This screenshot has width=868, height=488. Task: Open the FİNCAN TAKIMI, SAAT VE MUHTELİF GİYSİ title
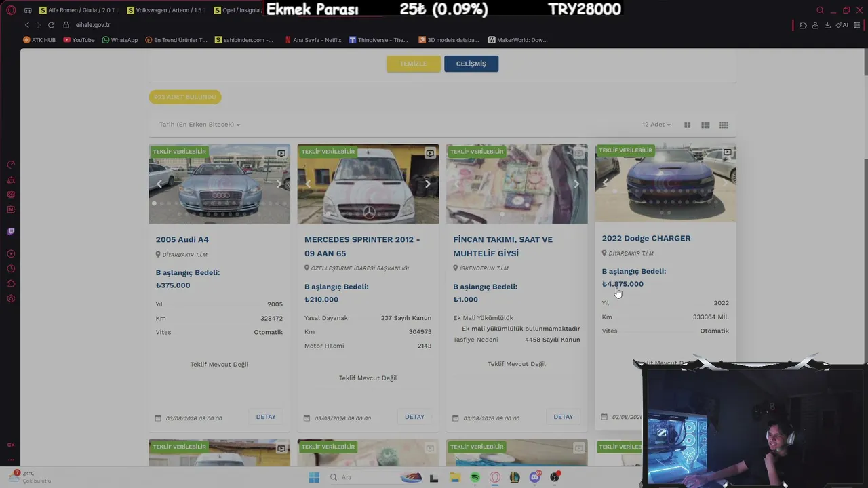(502, 246)
